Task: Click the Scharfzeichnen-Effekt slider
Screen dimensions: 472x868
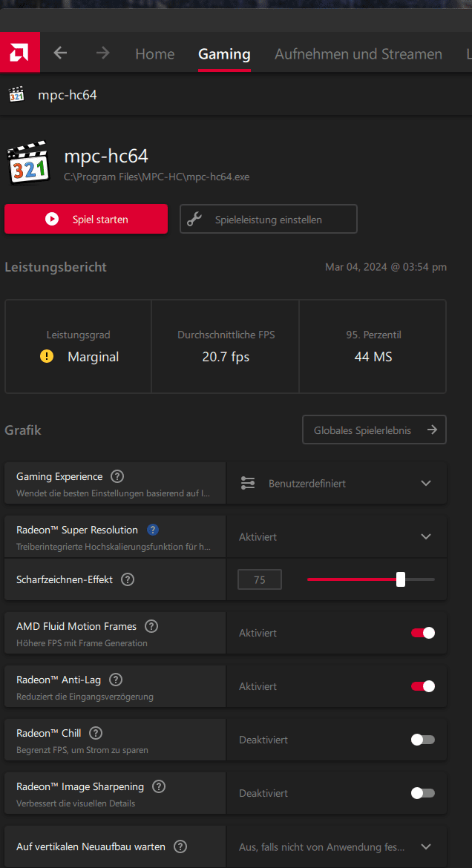Action: tap(370, 579)
